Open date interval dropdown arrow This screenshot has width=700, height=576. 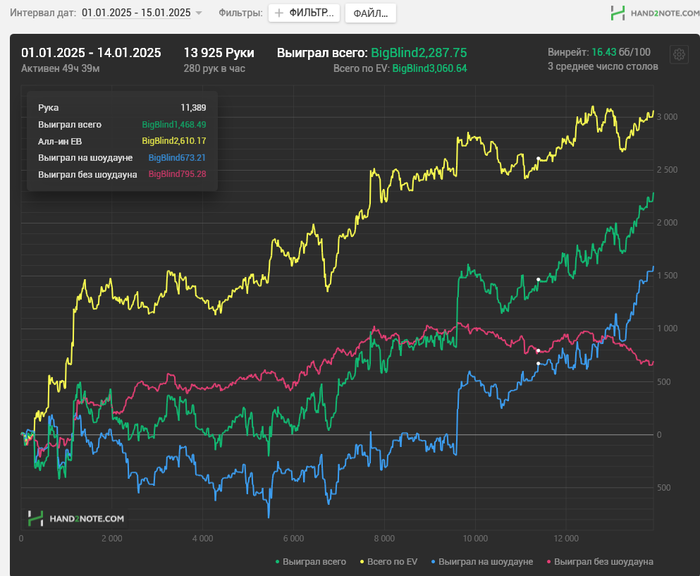(x=199, y=13)
